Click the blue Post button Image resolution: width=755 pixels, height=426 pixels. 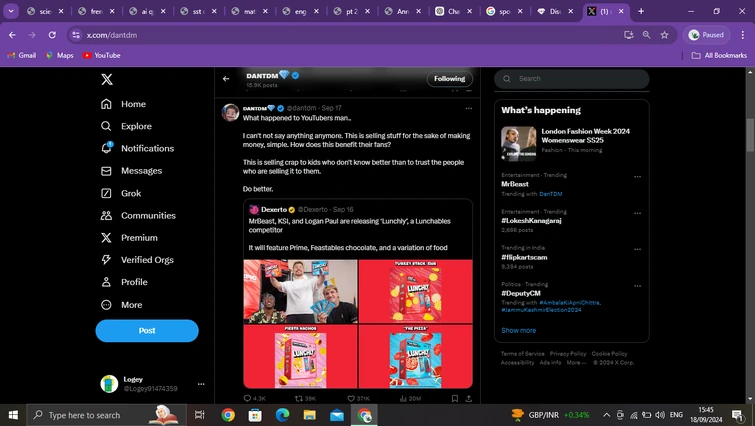(x=147, y=331)
